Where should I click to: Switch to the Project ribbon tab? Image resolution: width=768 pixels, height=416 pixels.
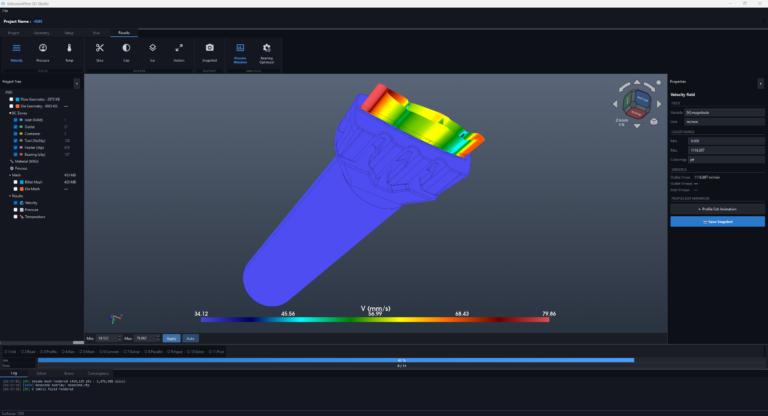click(14, 33)
